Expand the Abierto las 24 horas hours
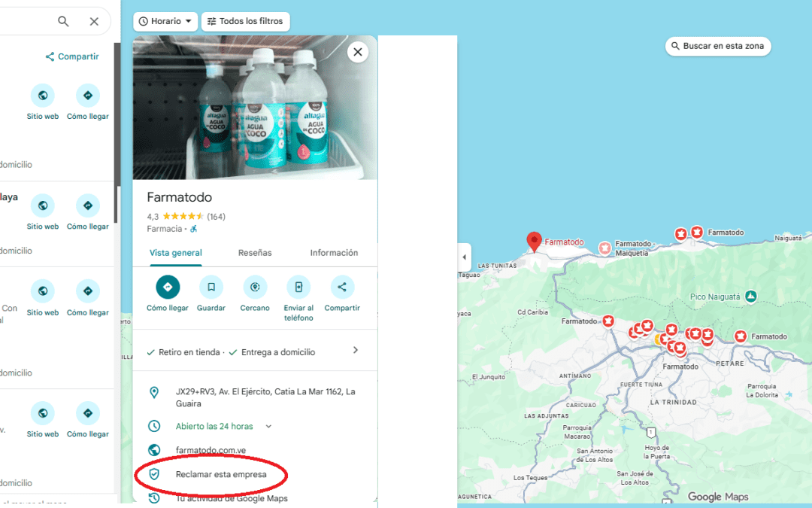 (268, 427)
